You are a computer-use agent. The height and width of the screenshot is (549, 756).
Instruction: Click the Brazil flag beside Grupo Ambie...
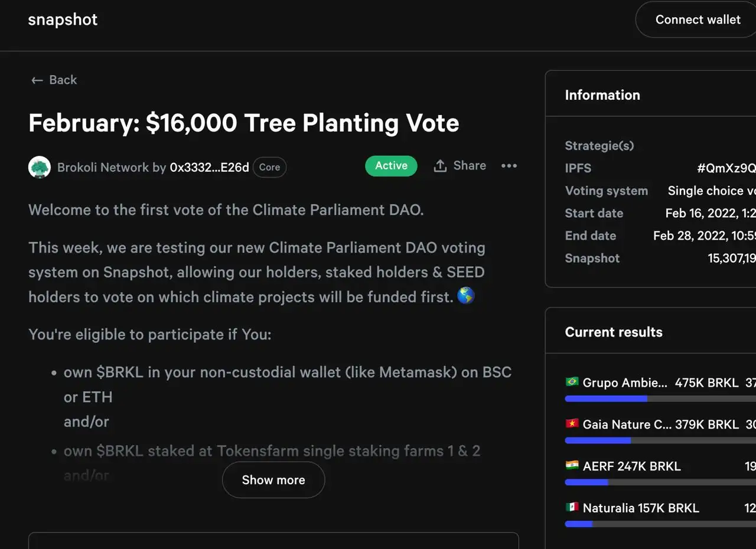(x=572, y=383)
